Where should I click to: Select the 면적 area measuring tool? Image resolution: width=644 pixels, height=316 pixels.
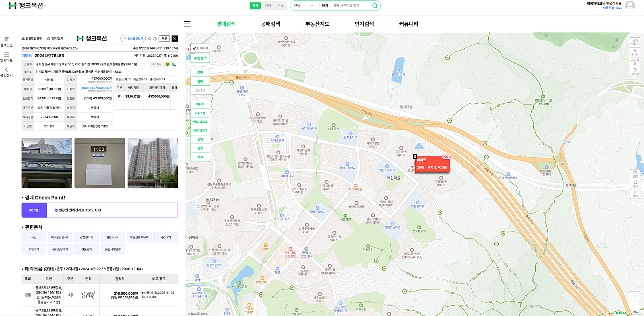635,184
